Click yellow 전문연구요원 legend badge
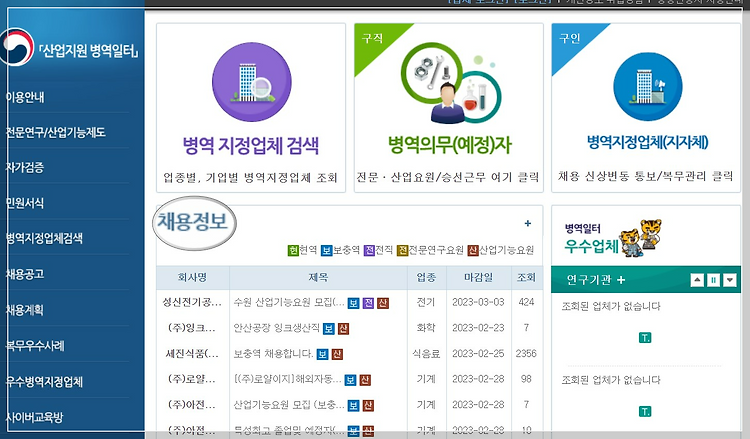 pos(402,250)
